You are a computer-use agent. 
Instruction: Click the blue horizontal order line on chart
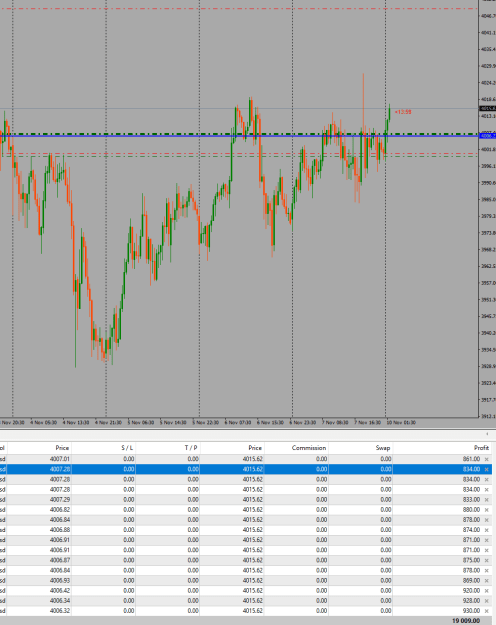(239, 136)
